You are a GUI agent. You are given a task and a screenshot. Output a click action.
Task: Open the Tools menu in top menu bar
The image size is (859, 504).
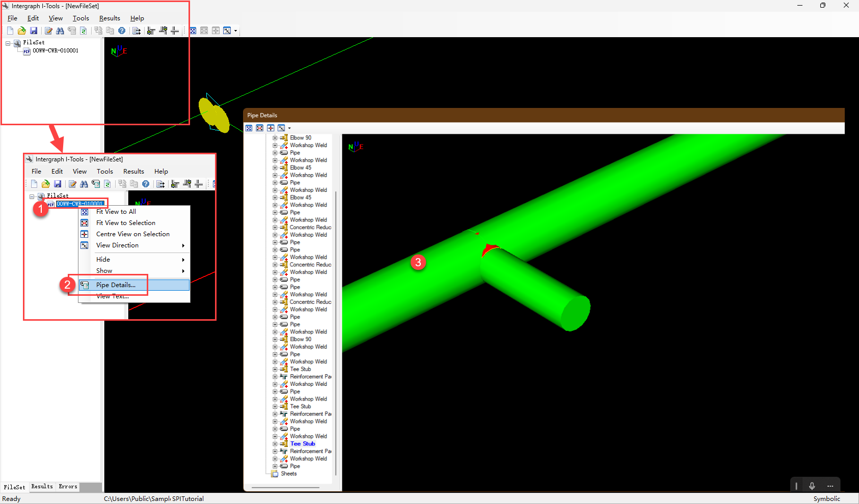point(80,18)
